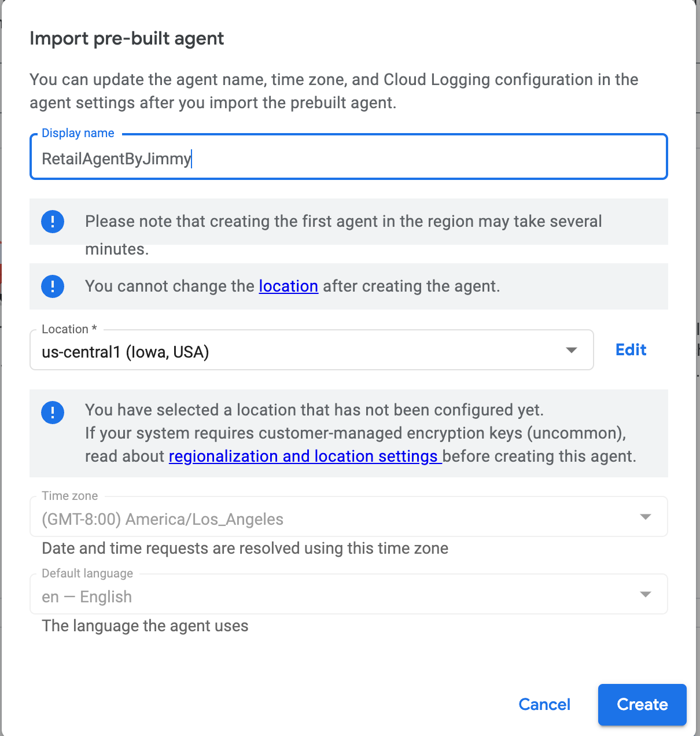Click the 'Please note that creating' notice text

344,235
